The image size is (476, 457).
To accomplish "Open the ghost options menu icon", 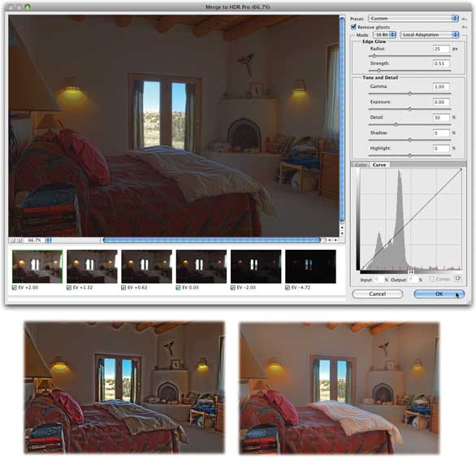I will (x=464, y=27).
